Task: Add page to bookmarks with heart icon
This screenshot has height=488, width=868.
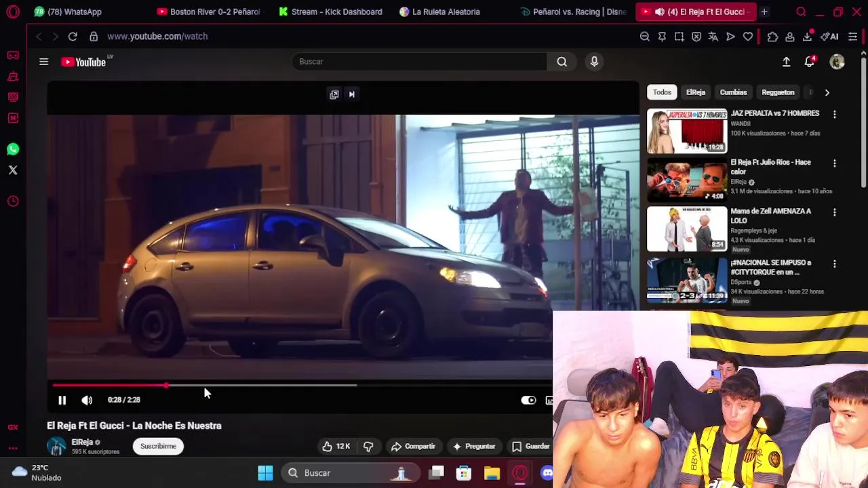Action: coord(748,37)
